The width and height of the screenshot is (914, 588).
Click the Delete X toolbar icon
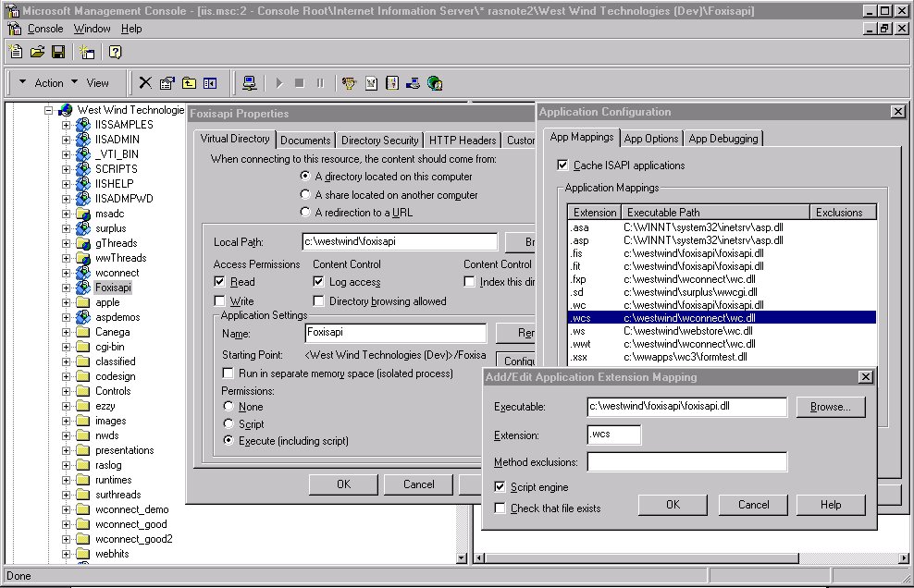(x=145, y=83)
